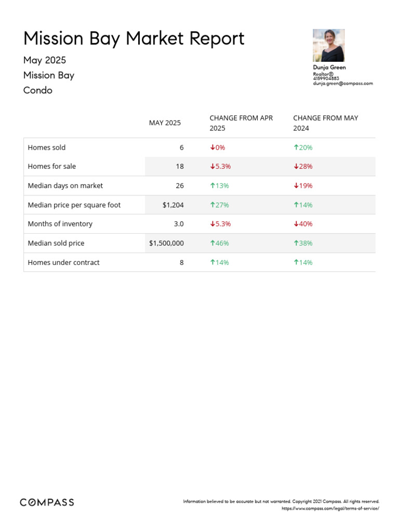Click the "Change from Apr 2025" column header

tap(241, 123)
